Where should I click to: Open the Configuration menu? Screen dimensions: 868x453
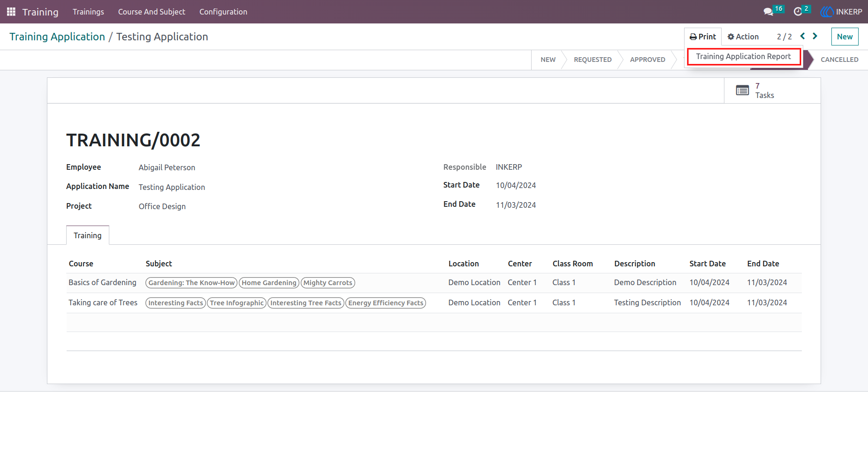(223, 12)
